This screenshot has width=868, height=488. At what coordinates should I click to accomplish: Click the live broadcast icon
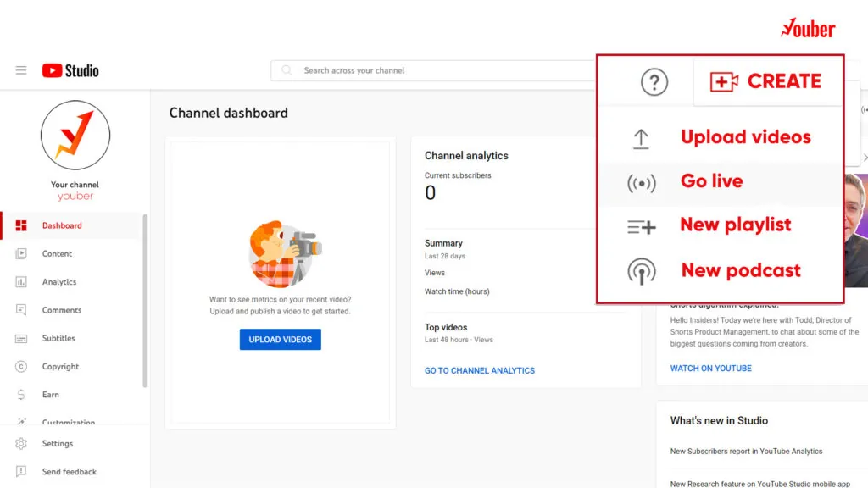[x=641, y=183]
